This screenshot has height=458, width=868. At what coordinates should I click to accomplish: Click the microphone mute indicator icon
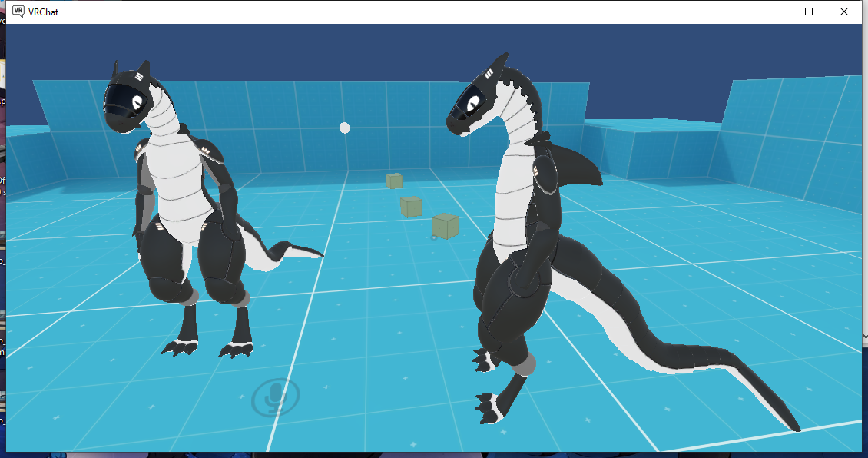(x=276, y=397)
